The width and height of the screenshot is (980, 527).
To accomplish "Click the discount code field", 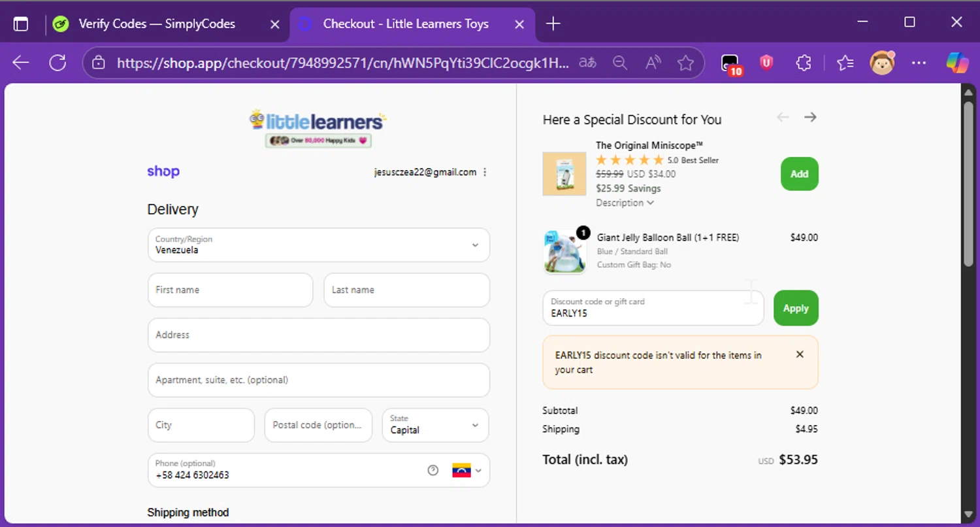I will [x=653, y=308].
